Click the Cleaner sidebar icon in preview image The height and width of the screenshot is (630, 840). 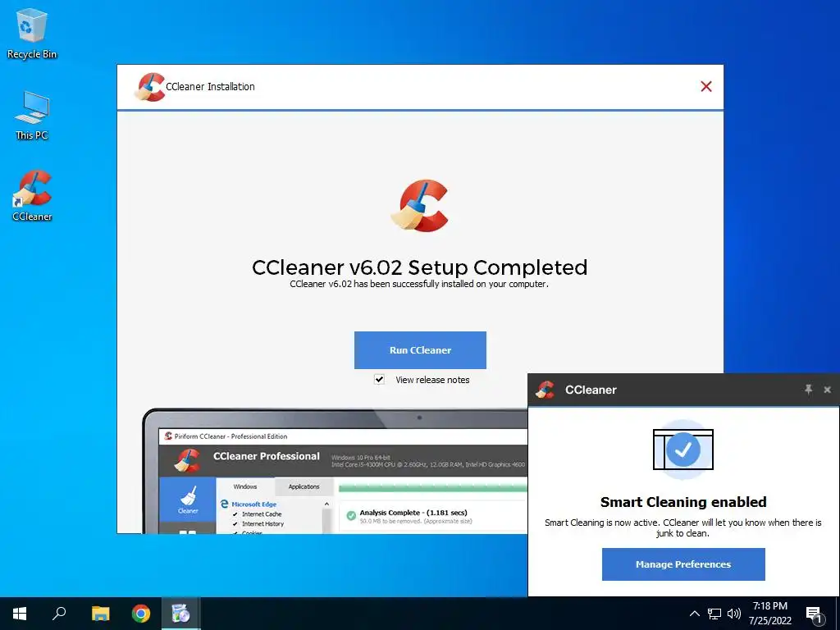coord(188,500)
